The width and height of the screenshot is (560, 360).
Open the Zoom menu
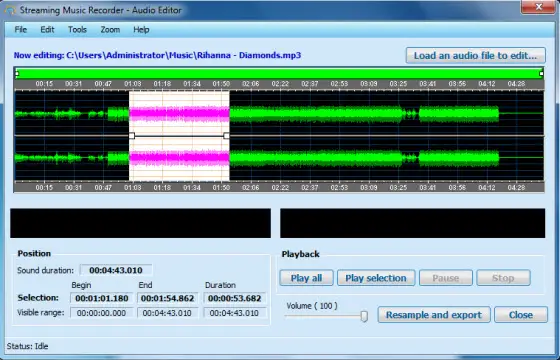(x=110, y=30)
